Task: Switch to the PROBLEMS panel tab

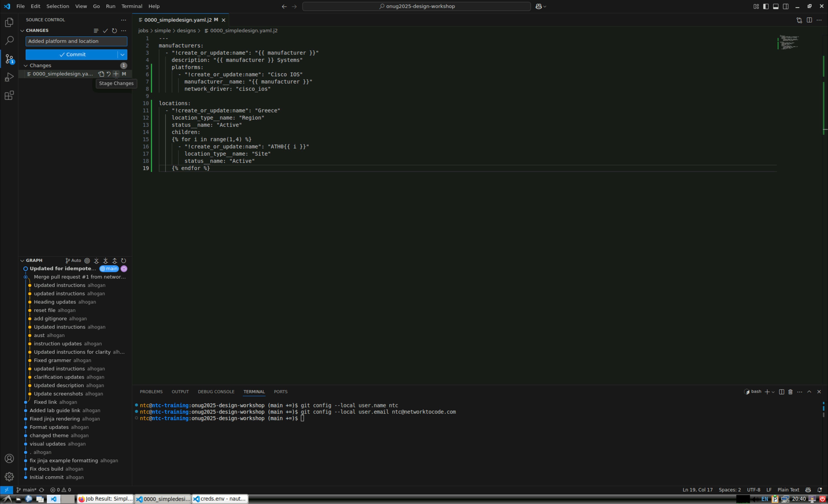Action: [x=151, y=392]
